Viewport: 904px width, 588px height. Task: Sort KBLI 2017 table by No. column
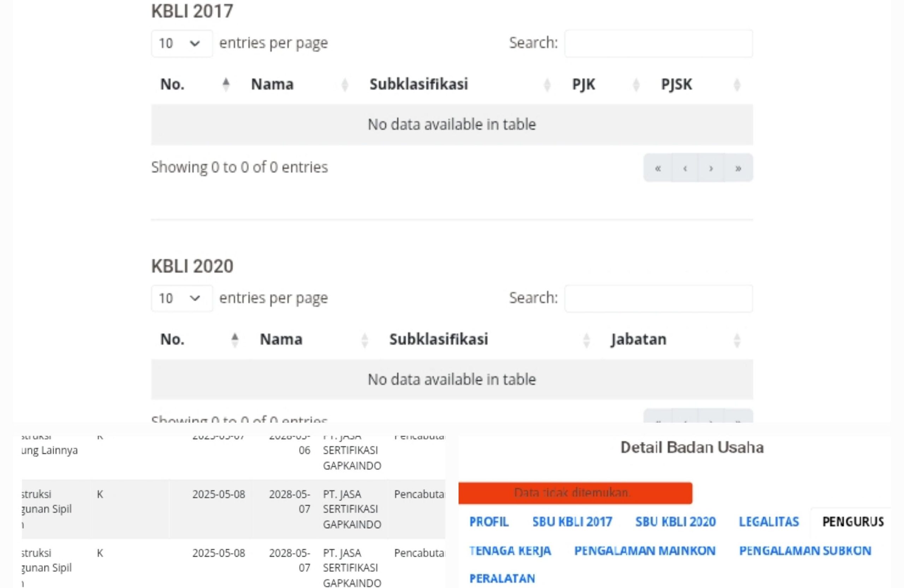click(x=196, y=84)
